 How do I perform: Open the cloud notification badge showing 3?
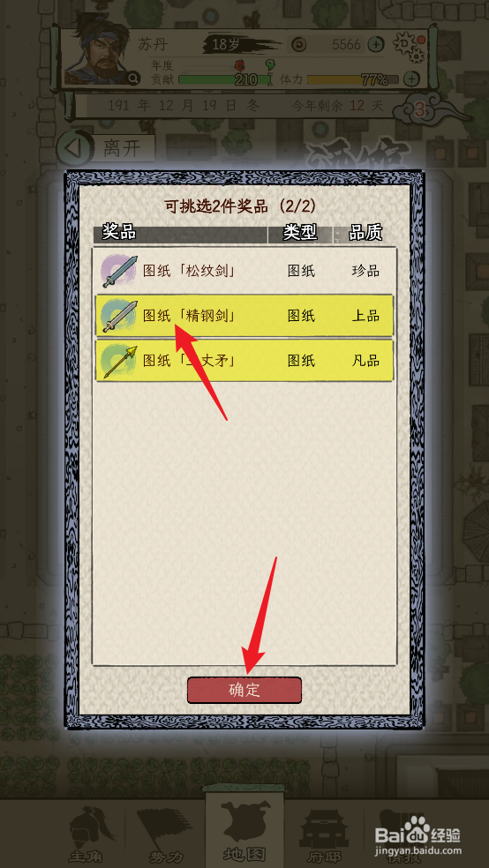(422, 111)
